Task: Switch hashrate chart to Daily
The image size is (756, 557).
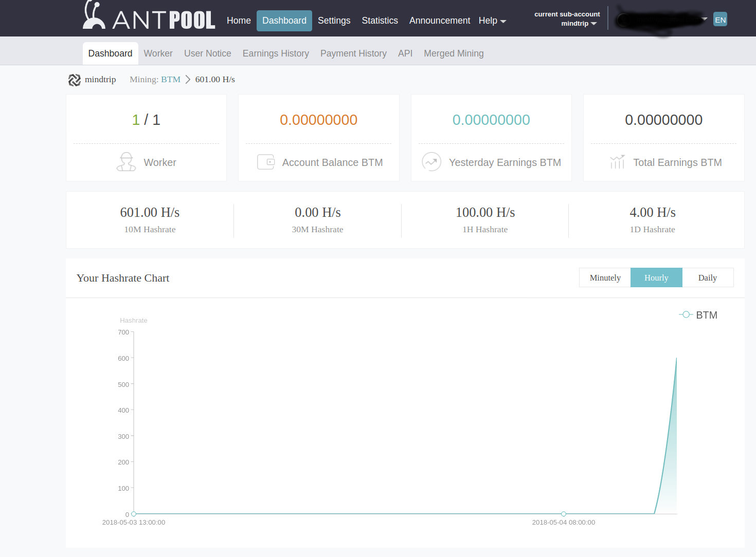Action: tap(708, 277)
